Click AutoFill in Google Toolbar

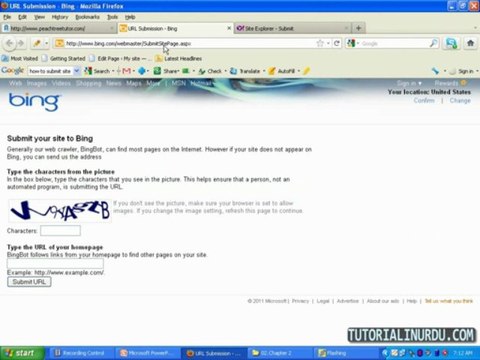[282, 71]
